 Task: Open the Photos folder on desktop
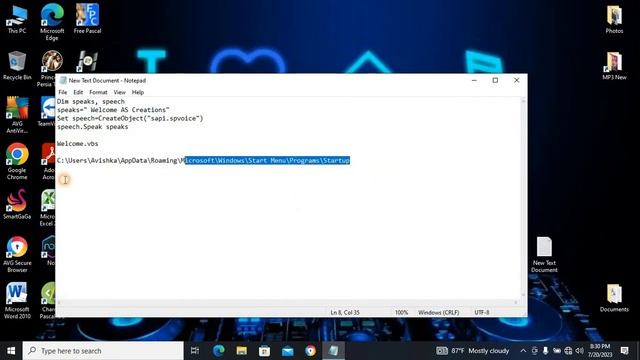click(x=614, y=19)
